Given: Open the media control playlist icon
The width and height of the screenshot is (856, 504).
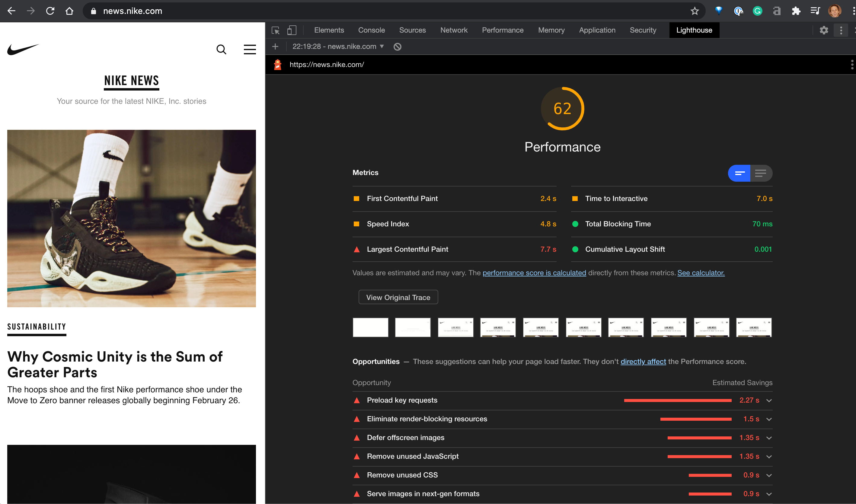Looking at the screenshot, I should pos(815,11).
